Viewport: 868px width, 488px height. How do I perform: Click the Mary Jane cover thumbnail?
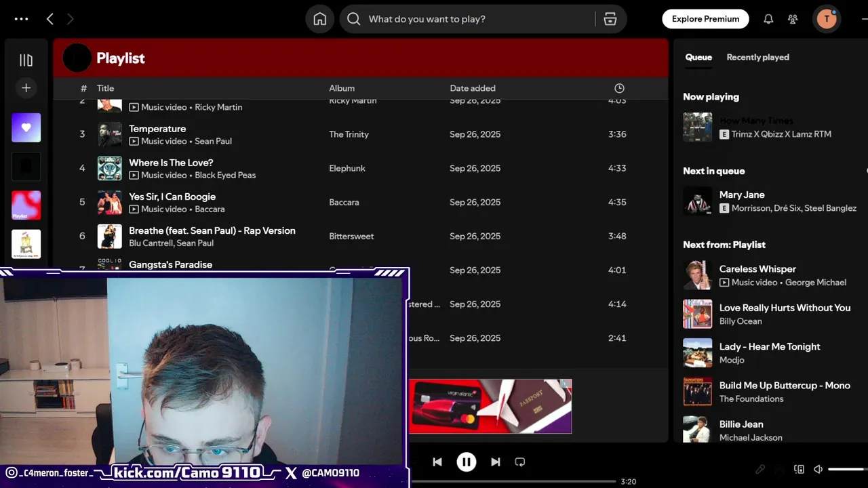pos(698,201)
